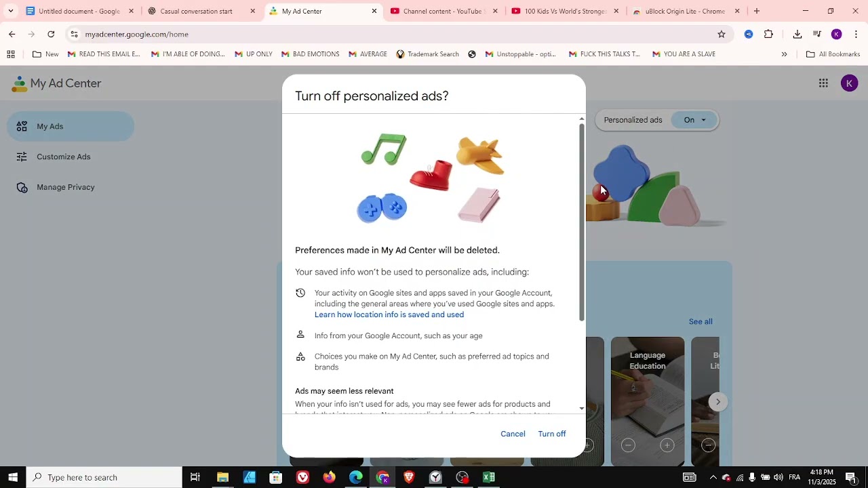
Task: Switch to 100 Kids Vs World's Strongest tab
Action: [x=566, y=11]
